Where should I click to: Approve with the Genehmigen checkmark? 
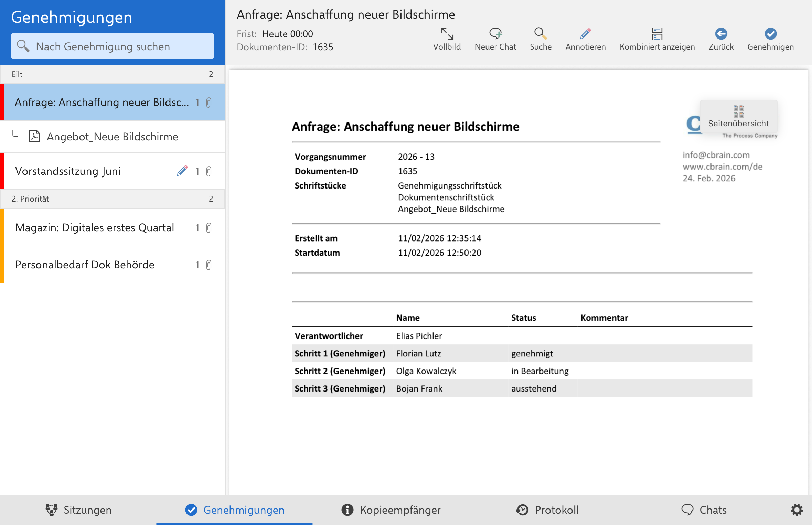(x=770, y=34)
